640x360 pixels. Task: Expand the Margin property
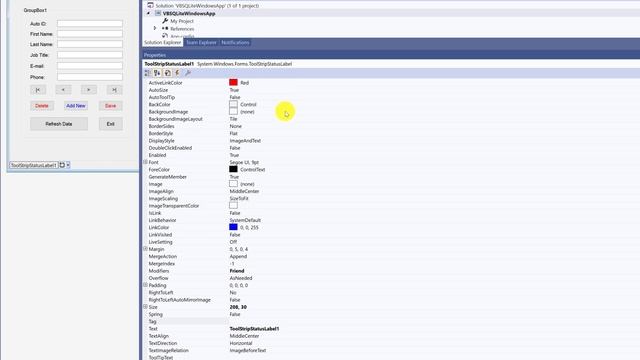[x=145, y=249]
